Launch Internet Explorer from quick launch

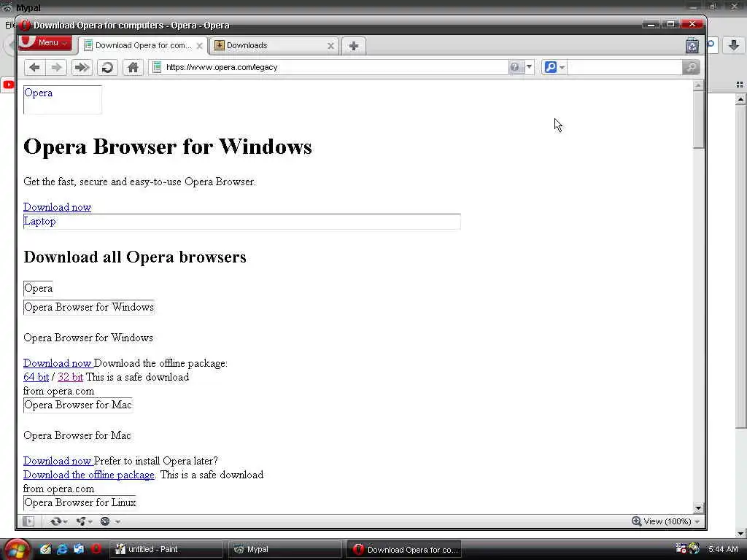pos(62,549)
